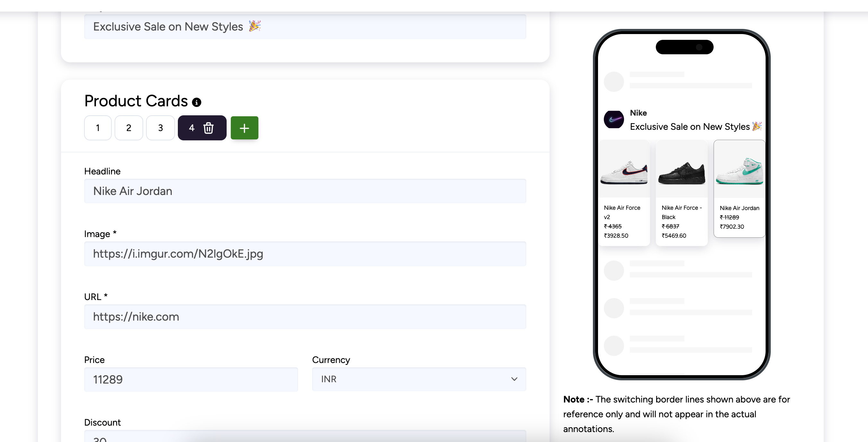Viewport: 868px width, 442px height.
Task: Switch to product card tab 2
Action: (x=129, y=128)
